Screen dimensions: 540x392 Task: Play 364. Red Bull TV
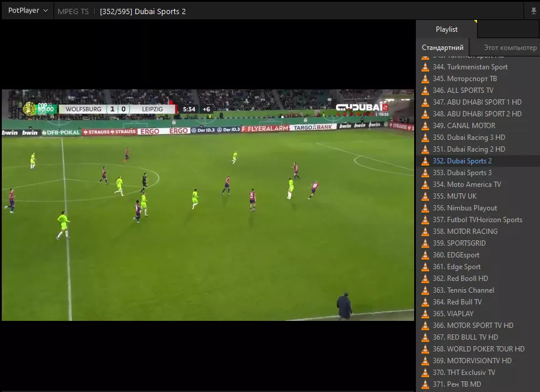(478, 302)
